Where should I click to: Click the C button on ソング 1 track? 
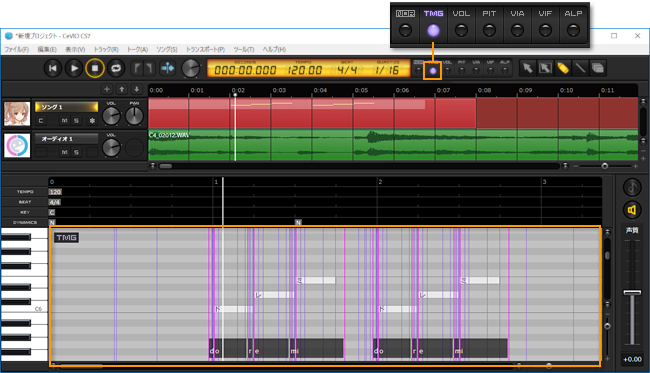pos(41,121)
